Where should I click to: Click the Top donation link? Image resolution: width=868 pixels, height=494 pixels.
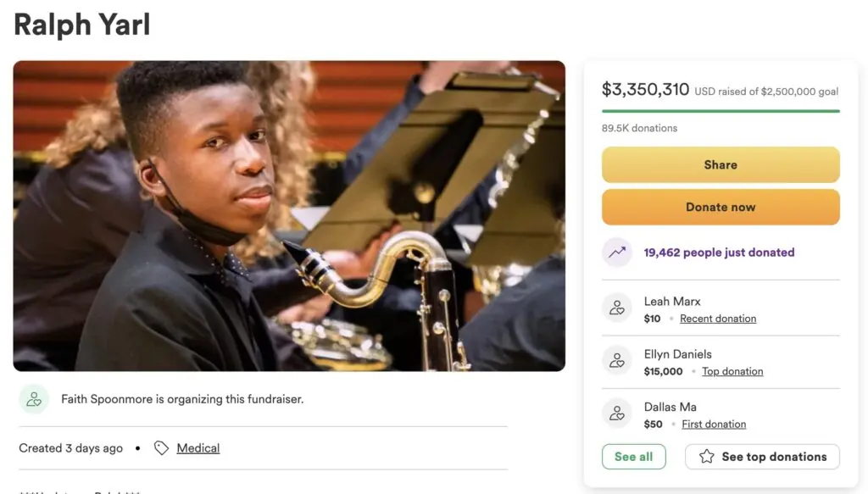tap(732, 371)
